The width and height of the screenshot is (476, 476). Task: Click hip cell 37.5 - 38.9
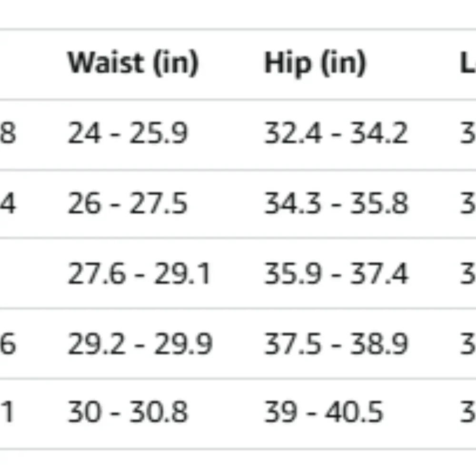coord(336,344)
